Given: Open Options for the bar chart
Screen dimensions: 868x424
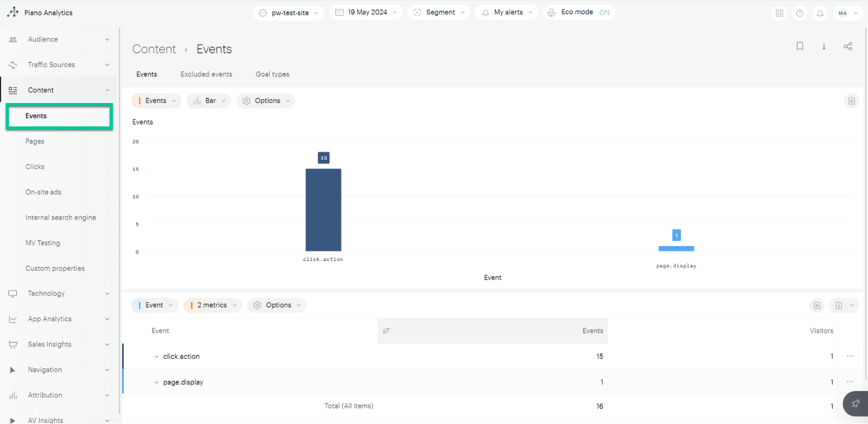Looking at the screenshot, I should click(266, 101).
